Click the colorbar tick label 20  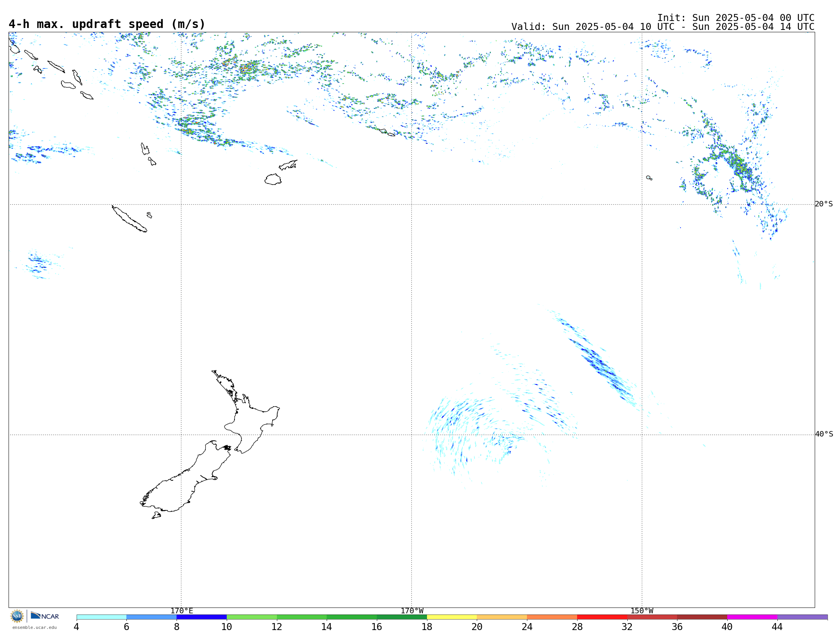[x=477, y=627]
